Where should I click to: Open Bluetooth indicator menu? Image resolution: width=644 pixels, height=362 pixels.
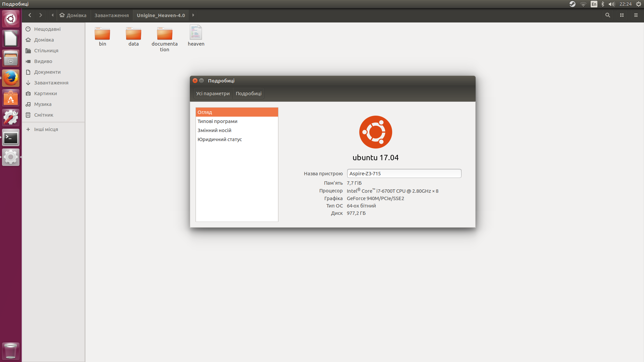[x=603, y=4]
